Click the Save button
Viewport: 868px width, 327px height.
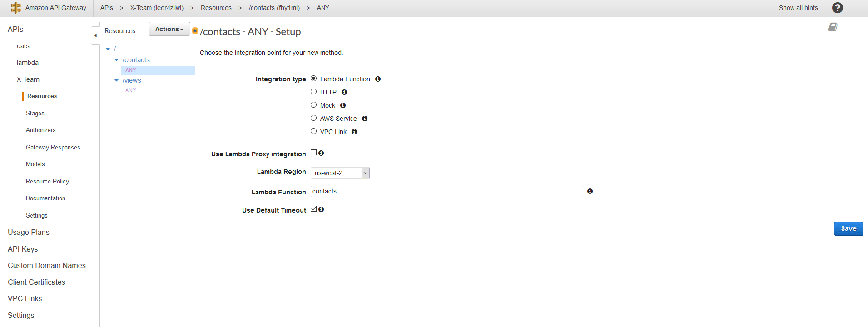(x=848, y=228)
